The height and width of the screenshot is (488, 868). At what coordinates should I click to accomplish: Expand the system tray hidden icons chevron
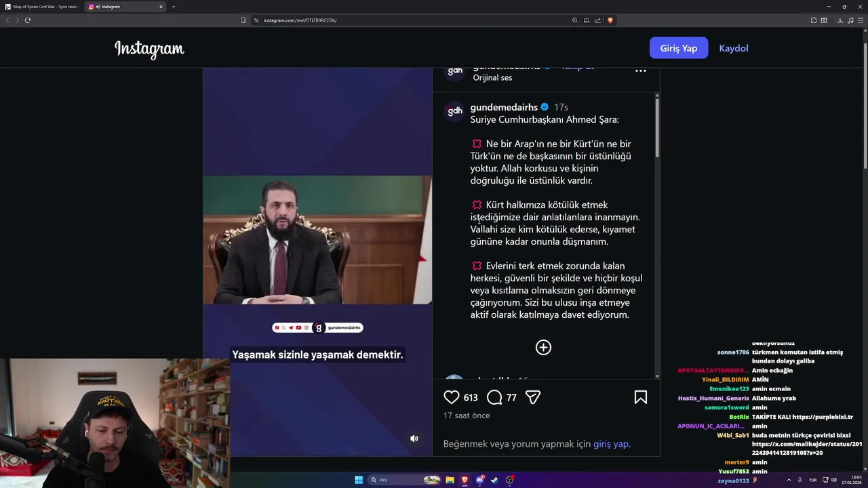click(x=788, y=480)
